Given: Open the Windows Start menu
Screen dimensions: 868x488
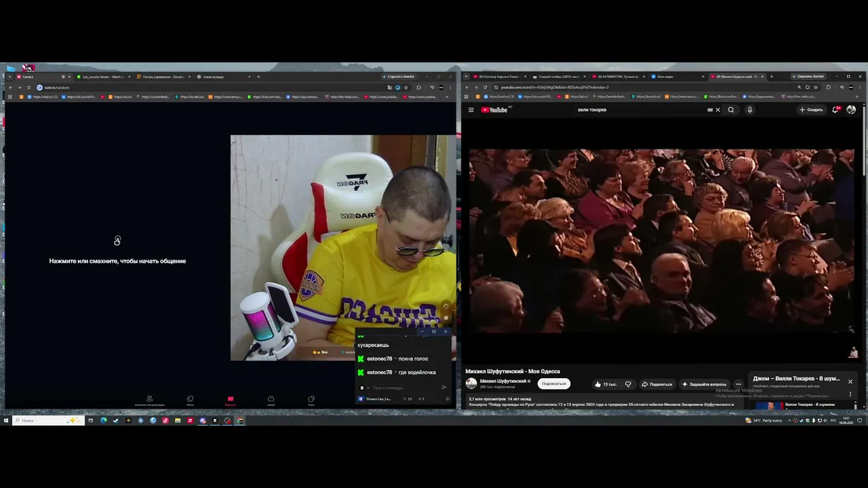Looking at the screenshot, I should pyautogui.click(x=5, y=420).
